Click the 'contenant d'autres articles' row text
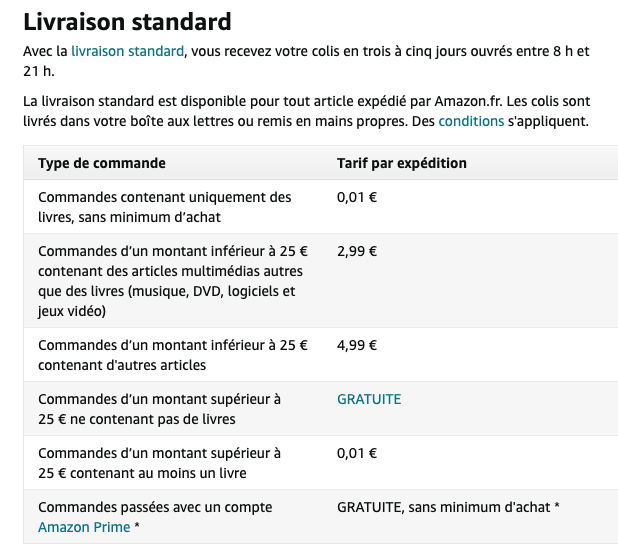 (173, 355)
